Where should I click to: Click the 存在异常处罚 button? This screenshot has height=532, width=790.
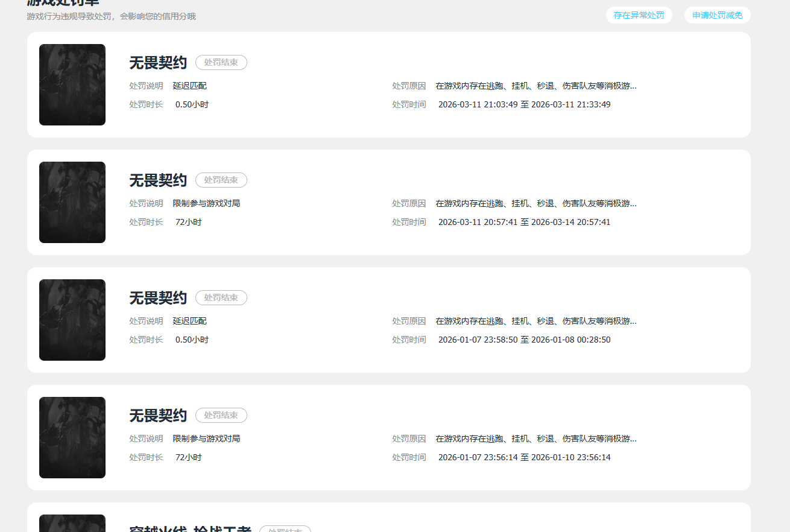click(x=639, y=14)
